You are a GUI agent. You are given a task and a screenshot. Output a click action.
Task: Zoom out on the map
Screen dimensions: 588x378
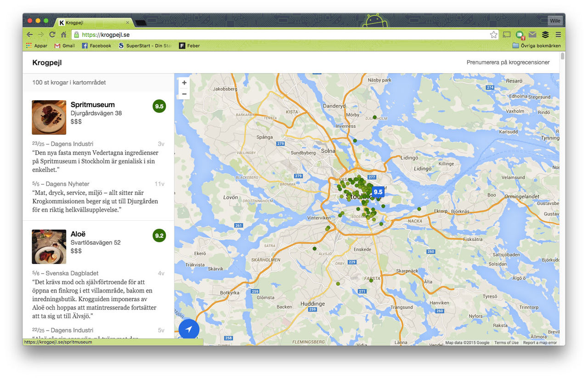(x=184, y=94)
